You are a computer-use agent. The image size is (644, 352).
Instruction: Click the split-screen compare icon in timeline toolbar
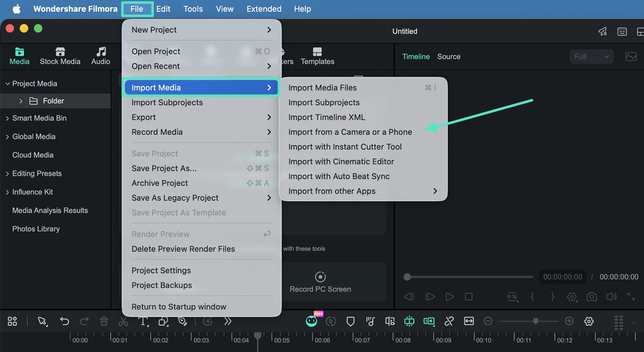coord(390,321)
